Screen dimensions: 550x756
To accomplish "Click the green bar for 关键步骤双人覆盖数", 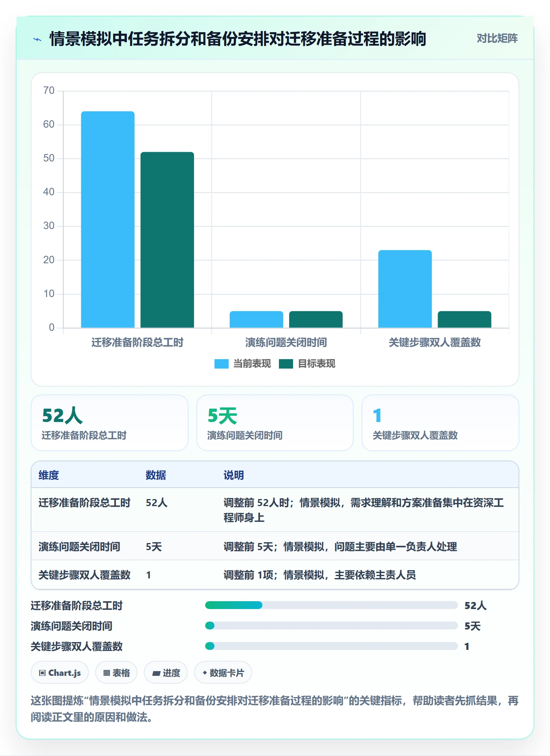I will (x=464, y=319).
